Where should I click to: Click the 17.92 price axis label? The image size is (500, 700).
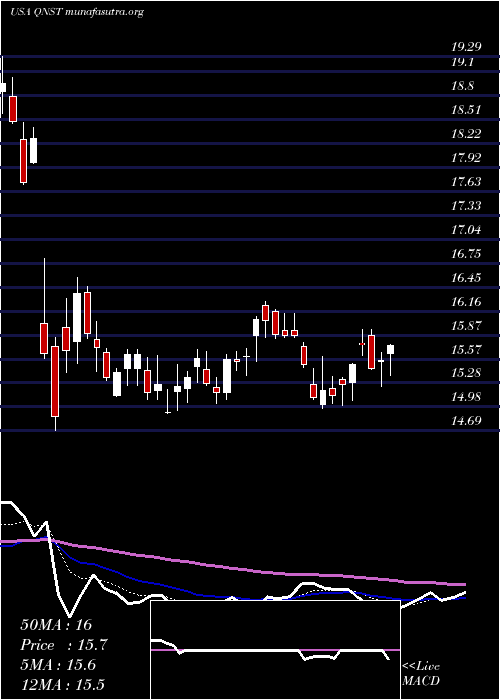[466, 158]
